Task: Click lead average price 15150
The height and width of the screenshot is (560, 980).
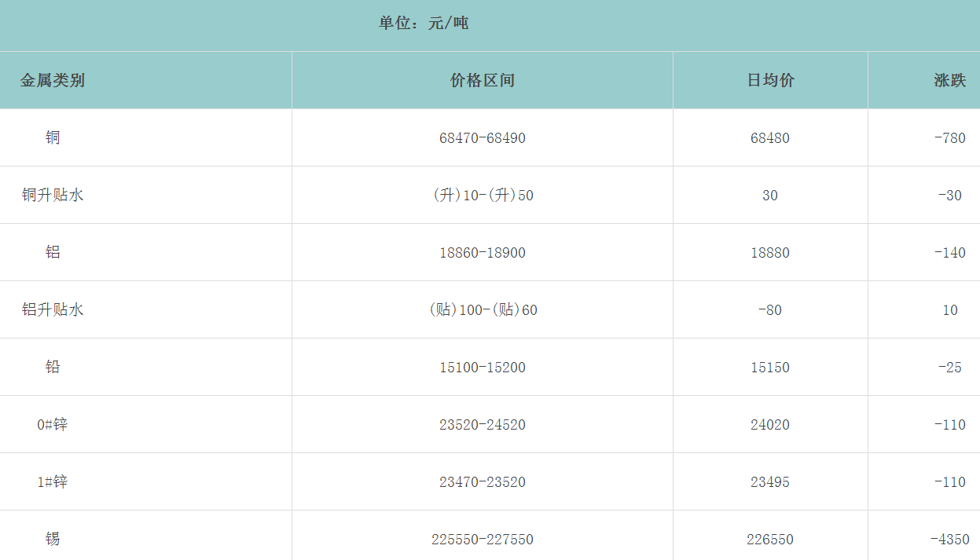Action: tap(770, 368)
